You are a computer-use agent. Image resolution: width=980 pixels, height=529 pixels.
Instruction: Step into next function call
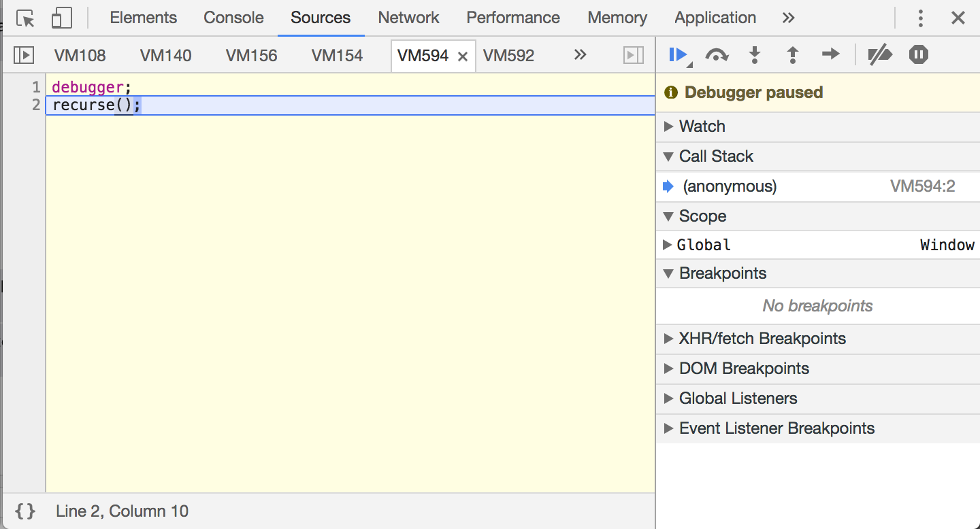click(755, 55)
